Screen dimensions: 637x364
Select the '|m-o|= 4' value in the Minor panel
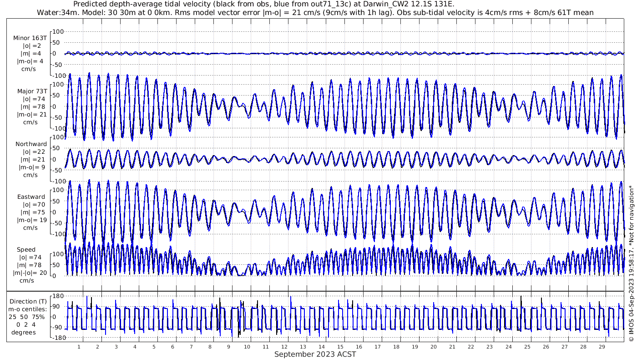click(30, 61)
